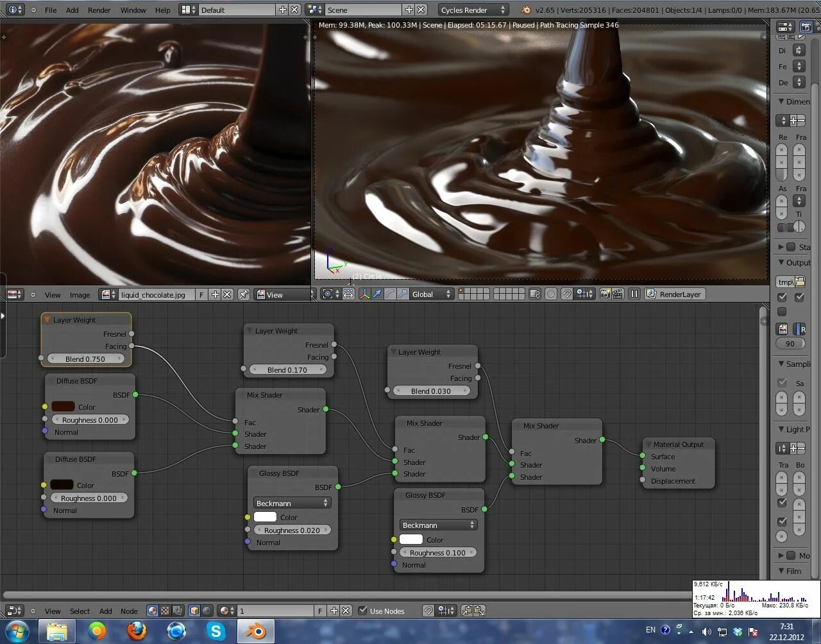Open the Node menu in node editor header

point(129,611)
